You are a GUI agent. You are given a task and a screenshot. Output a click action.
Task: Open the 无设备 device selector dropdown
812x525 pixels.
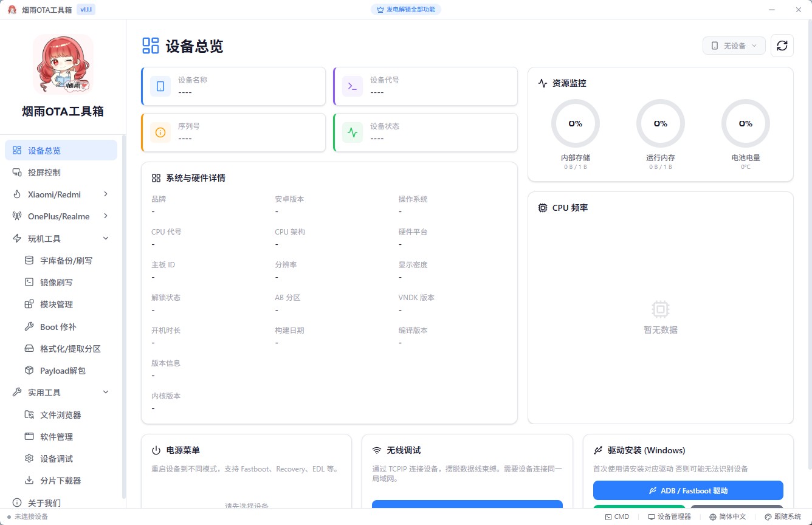coord(734,46)
